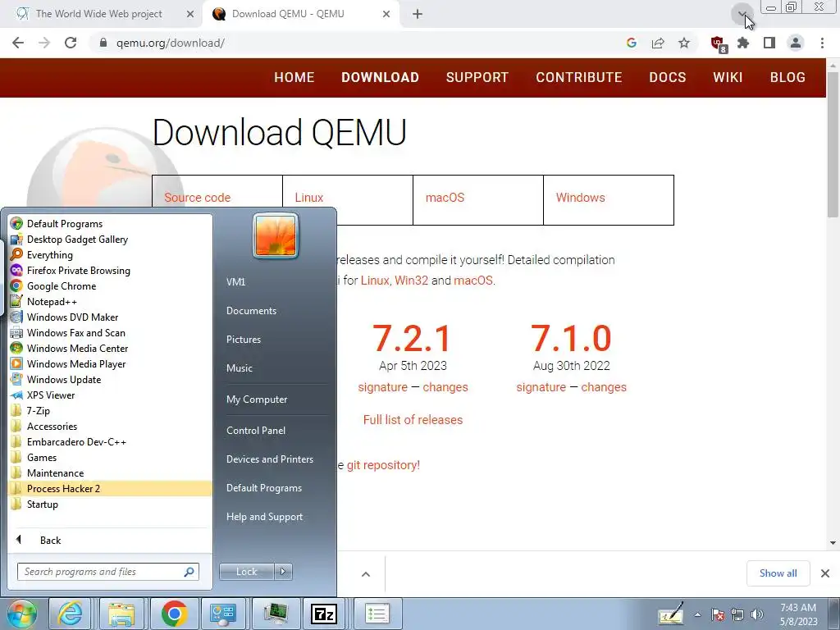Image resolution: width=840 pixels, height=630 pixels.
Task: Click the Lock button in Start menu
Action: (x=247, y=572)
